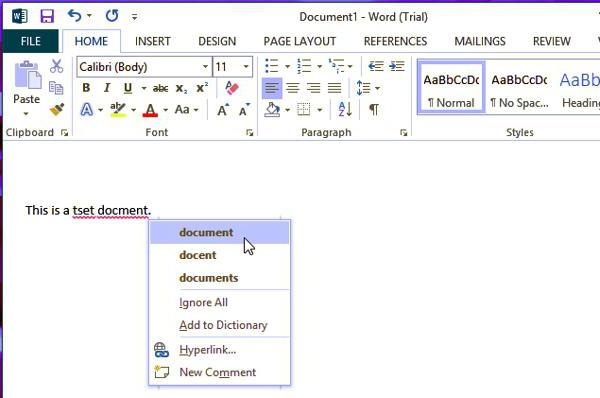The image size is (600, 398).
Task: Click the Borders icon
Action: click(x=304, y=110)
